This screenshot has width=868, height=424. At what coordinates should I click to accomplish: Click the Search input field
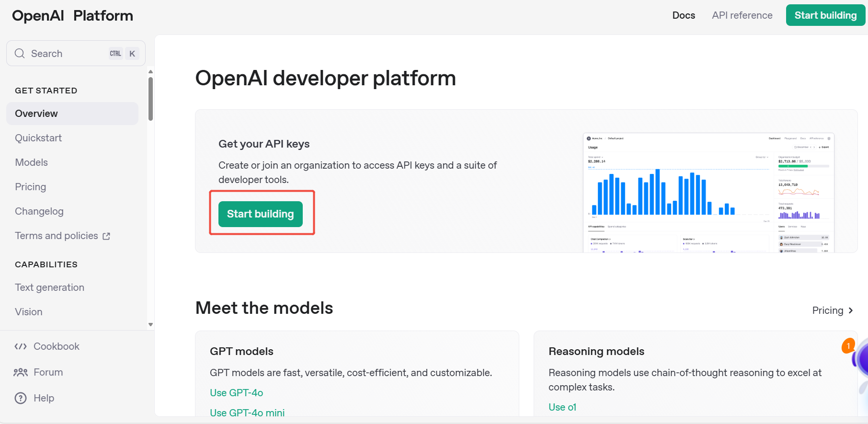(76, 53)
